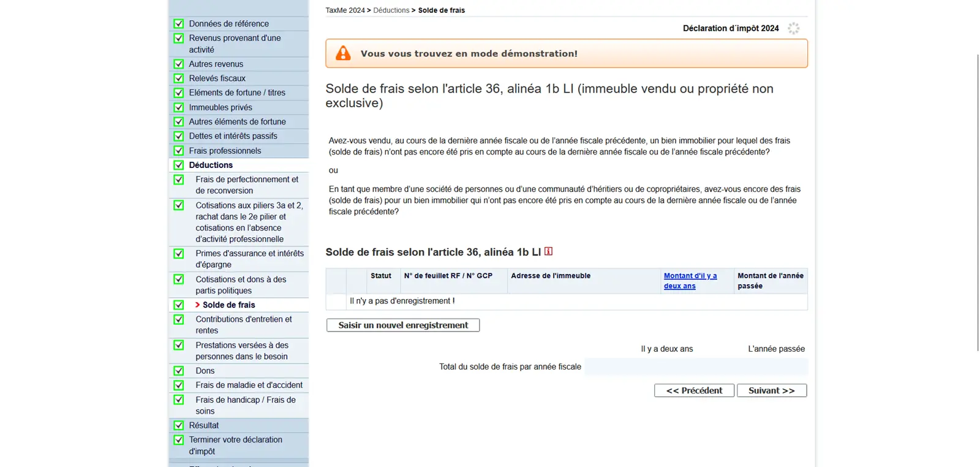Viewport: 980px width, 467px height.
Task: Click the red info icon beside section heading
Action: (548, 251)
